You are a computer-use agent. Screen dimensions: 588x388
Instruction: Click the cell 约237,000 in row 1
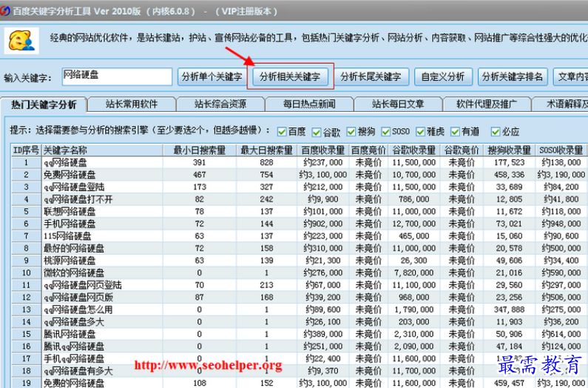[323, 163]
